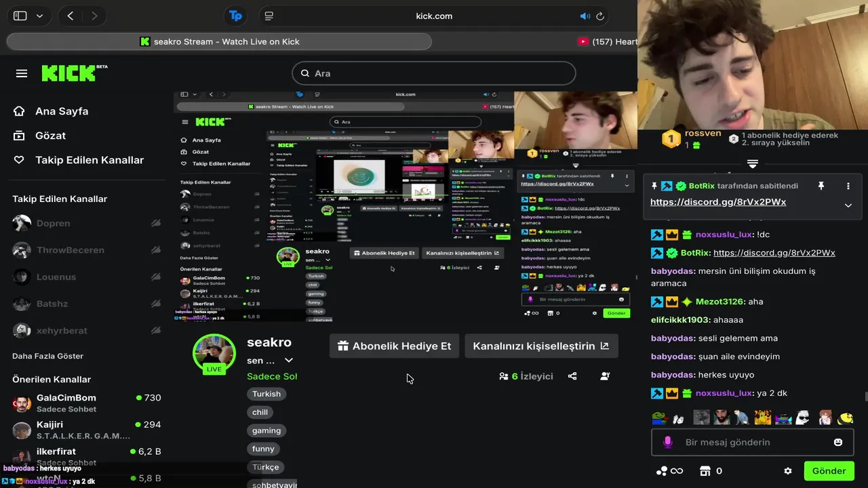Image resolution: width=868 pixels, height=488 pixels.
Task: Expand pinned message chevron
Action: [848, 205]
